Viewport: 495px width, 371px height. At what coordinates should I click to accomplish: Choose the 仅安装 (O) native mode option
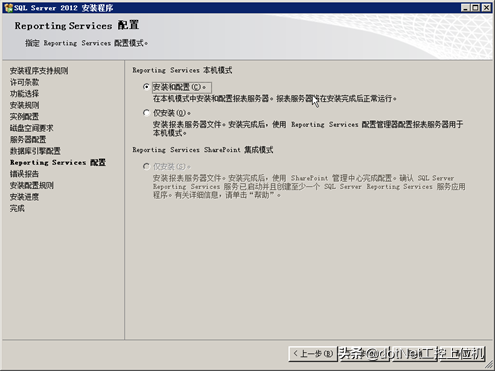click(146, 113)
